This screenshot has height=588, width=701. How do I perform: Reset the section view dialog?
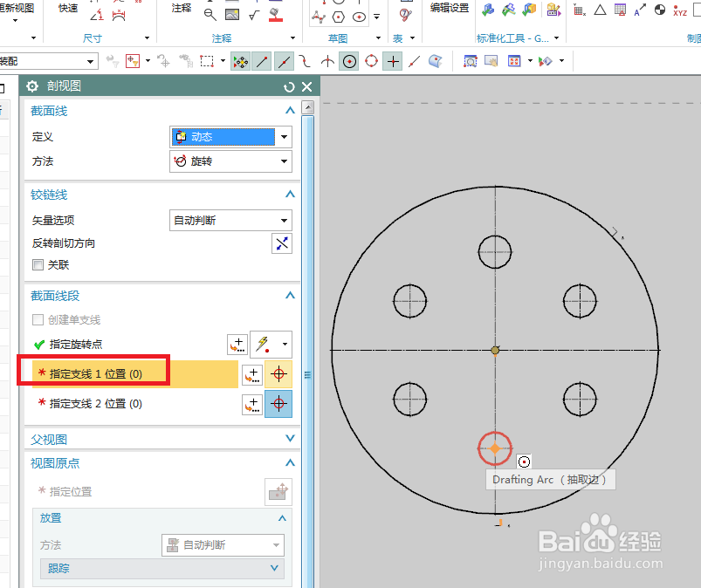point(289,87)
